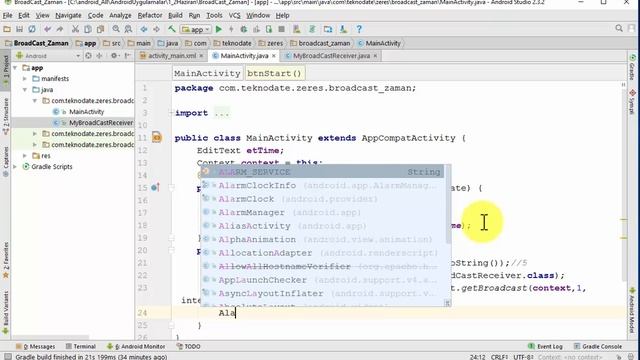Image resolution: width=640 pixels, height=360 pixels.
Task: Open the Navigate menu
Action: coord(68,16)
